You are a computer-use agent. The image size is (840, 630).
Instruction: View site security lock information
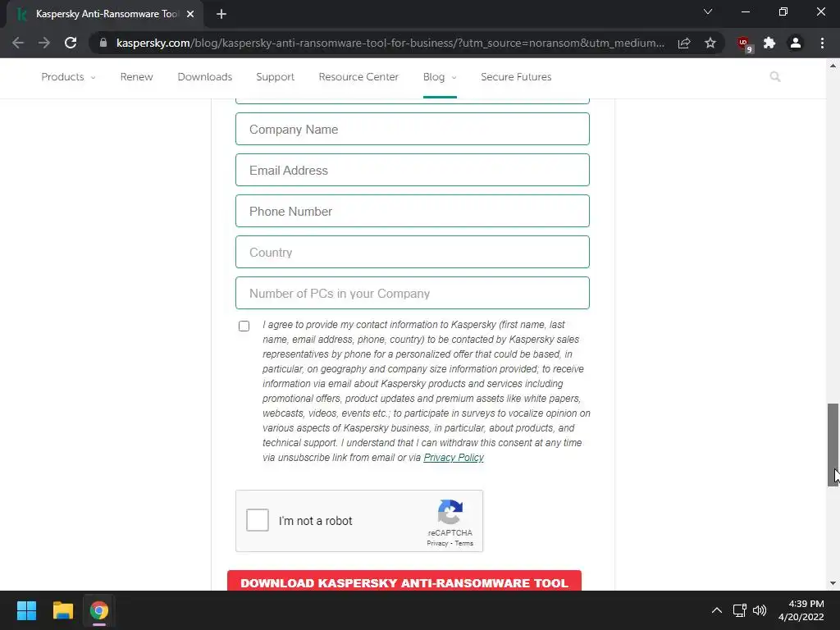(103, 43)
